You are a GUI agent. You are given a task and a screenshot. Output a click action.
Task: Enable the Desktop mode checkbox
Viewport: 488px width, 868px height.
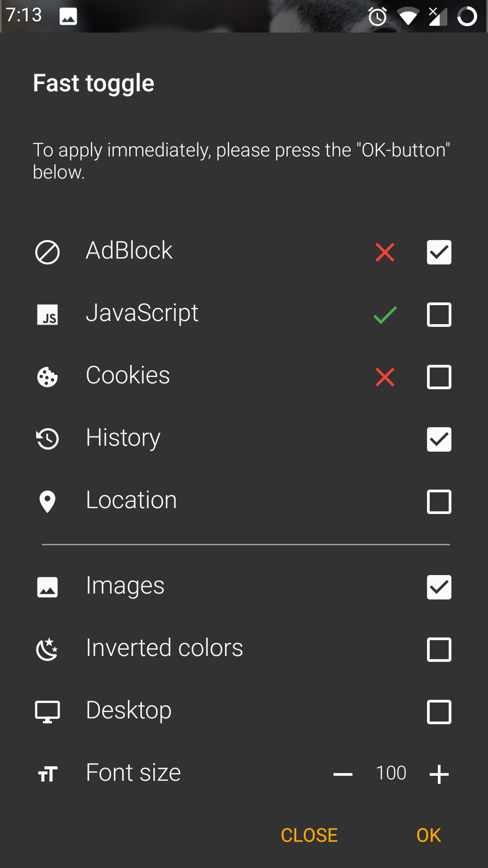[x=439, y=712]
